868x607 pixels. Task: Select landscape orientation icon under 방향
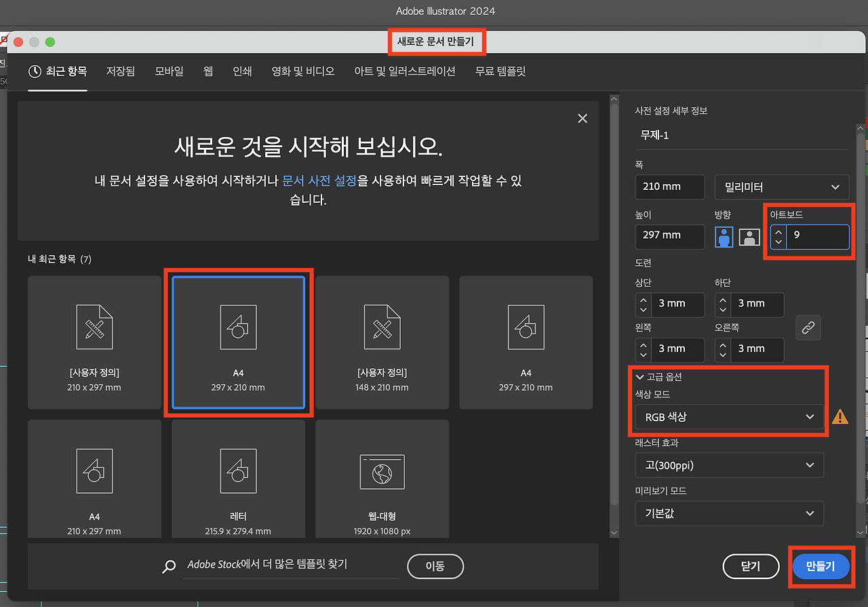749,237
